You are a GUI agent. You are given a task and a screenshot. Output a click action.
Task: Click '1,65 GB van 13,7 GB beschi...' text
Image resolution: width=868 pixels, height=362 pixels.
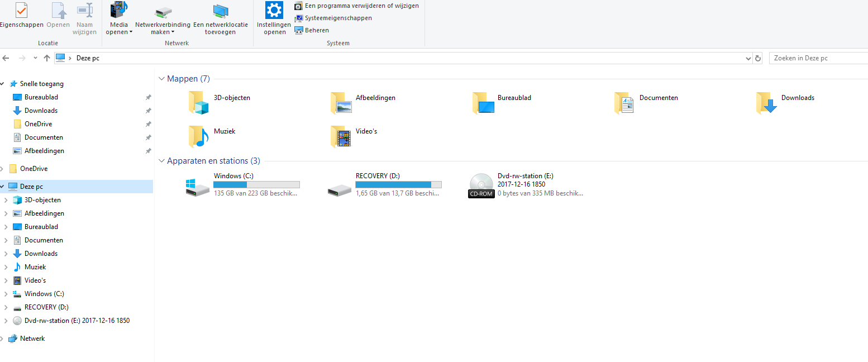pos(398,193)
